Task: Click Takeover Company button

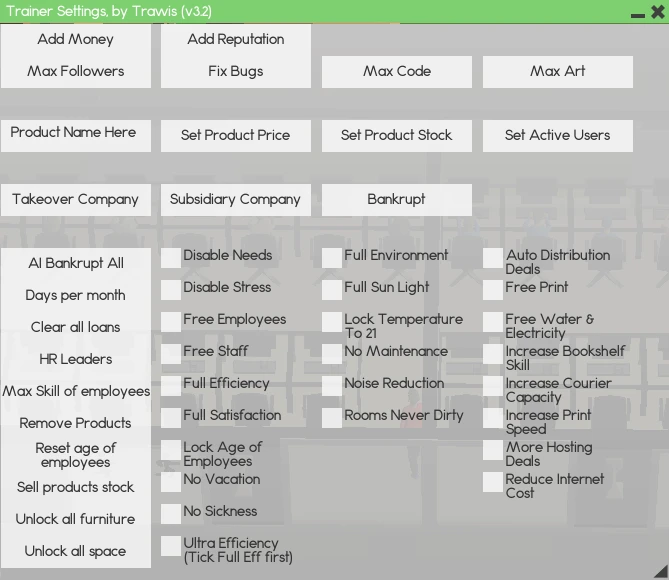Action: pyautogui.click(x=76, y=199)
